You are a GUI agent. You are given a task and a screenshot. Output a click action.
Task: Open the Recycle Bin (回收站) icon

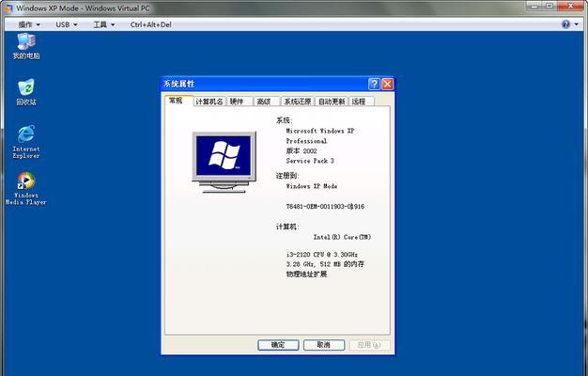(26, 92)
